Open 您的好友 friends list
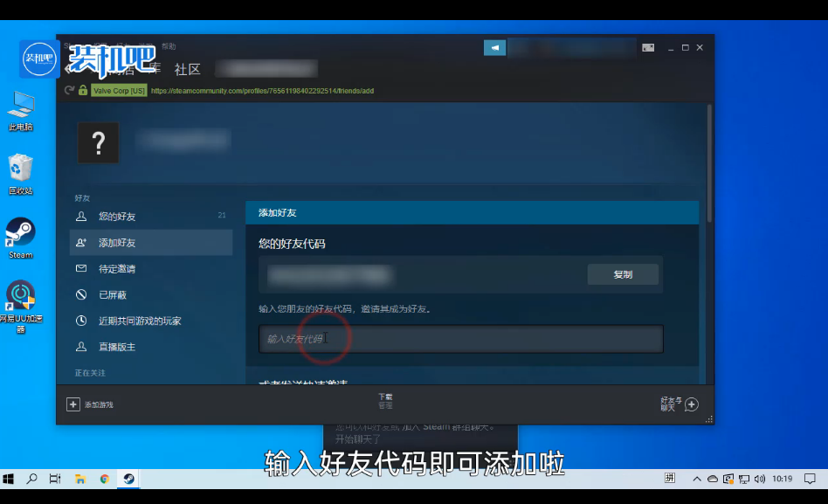Screen dimensions: 828x504 117,217
